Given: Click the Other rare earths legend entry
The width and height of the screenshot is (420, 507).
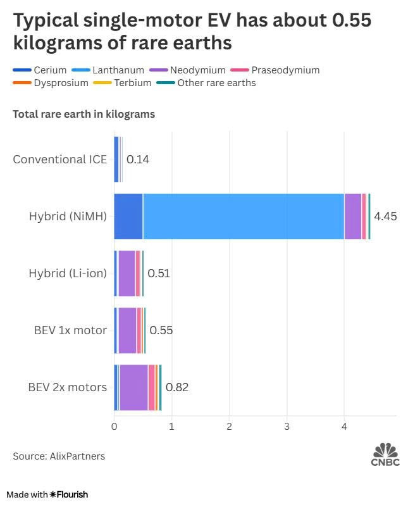Looking at the screenshot, I should pyautogui.click(x=206, y=83).
